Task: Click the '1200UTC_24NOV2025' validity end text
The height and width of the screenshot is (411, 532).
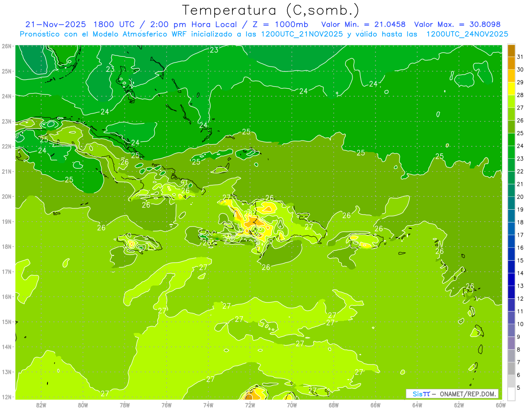Action: tap(467, 34)
